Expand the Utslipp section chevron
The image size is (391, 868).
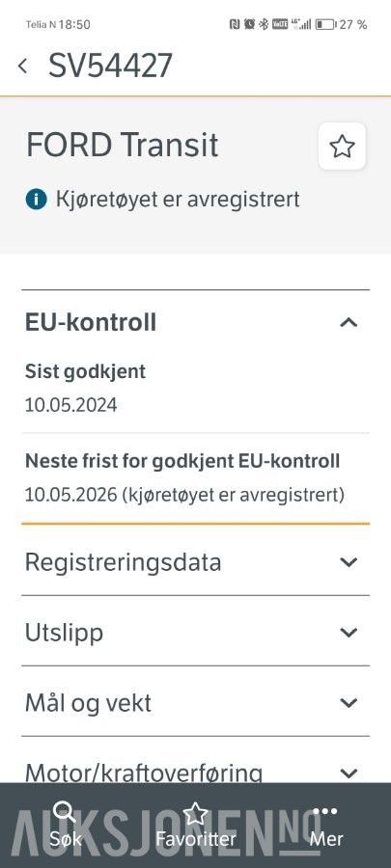point(349,633)
